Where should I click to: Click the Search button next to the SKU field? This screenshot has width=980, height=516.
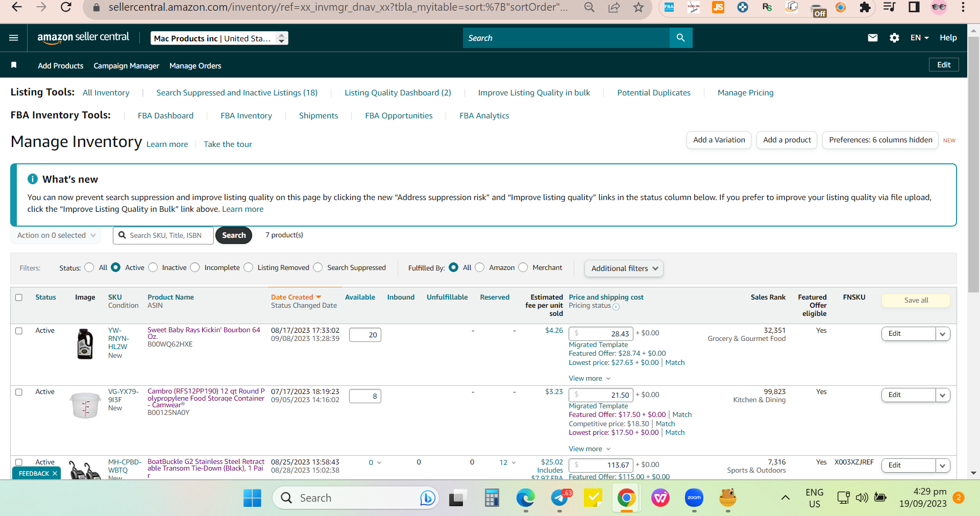[x=234, y=235]
